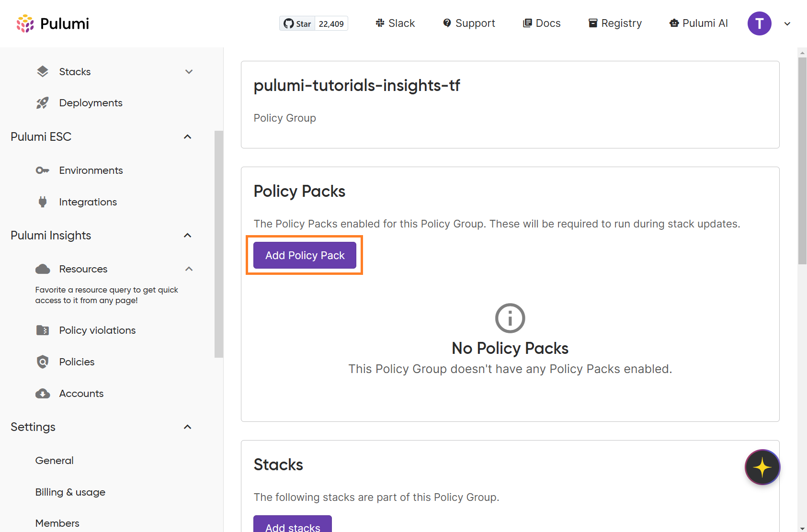Click the Pulumi logo in header

(53, 23)
